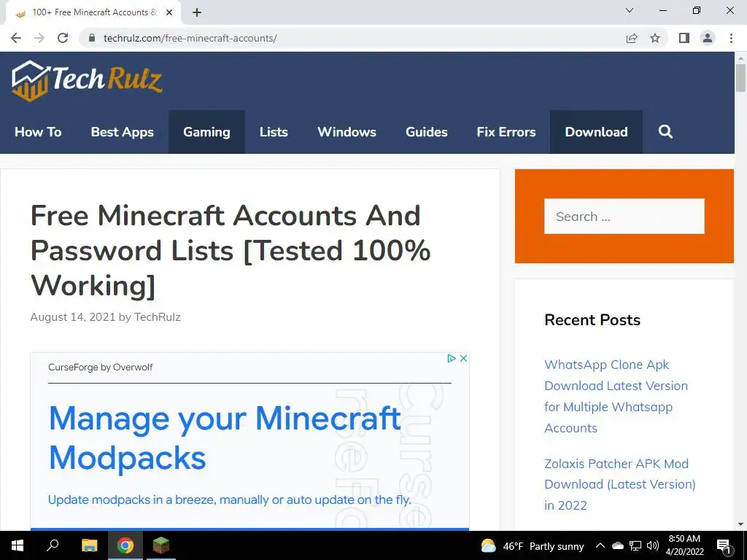
Task: Open Windows taskbar search
Action: [53, 545]
